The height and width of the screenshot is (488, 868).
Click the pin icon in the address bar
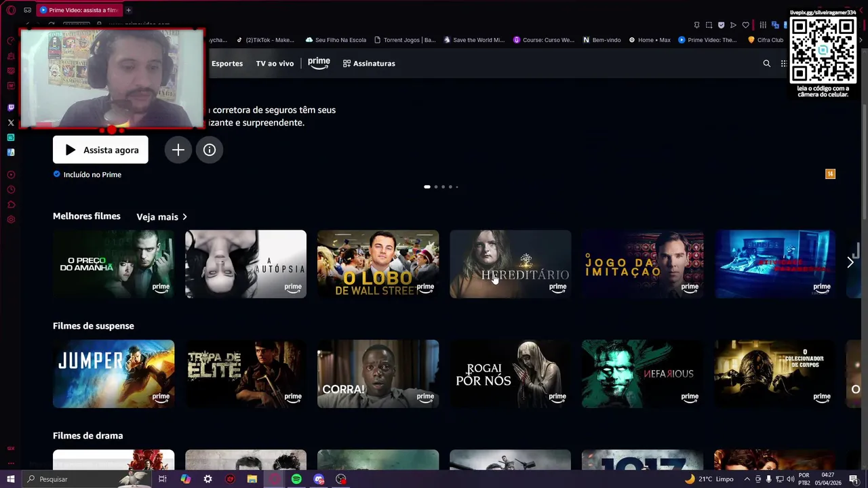coord(696,25)
